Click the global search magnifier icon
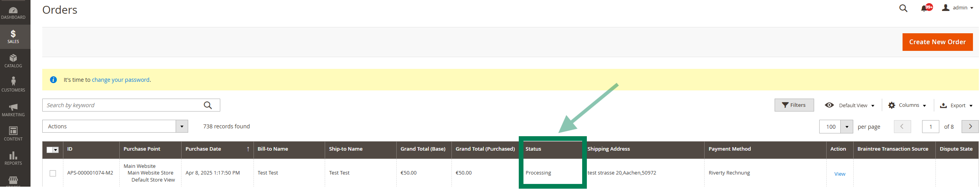This screenshot has width=980, height=189. click(903, 8)
